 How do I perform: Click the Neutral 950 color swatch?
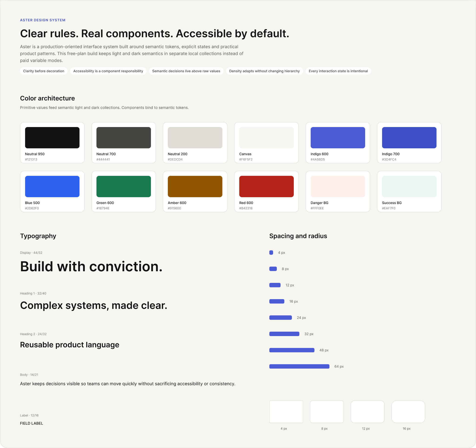(x=52, y=138)
